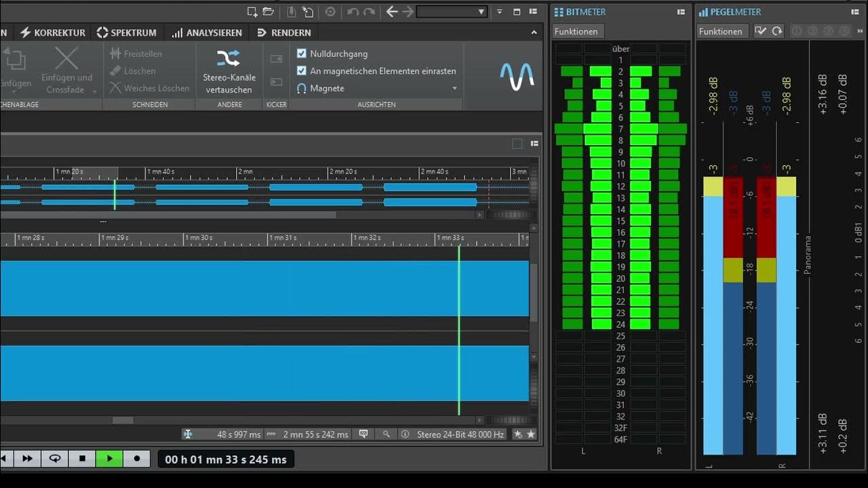The height and width of the screenshot is (488, 868).
Task: Open the toolbar customize dropdown arrow
Action: click(x=500, y=12)
